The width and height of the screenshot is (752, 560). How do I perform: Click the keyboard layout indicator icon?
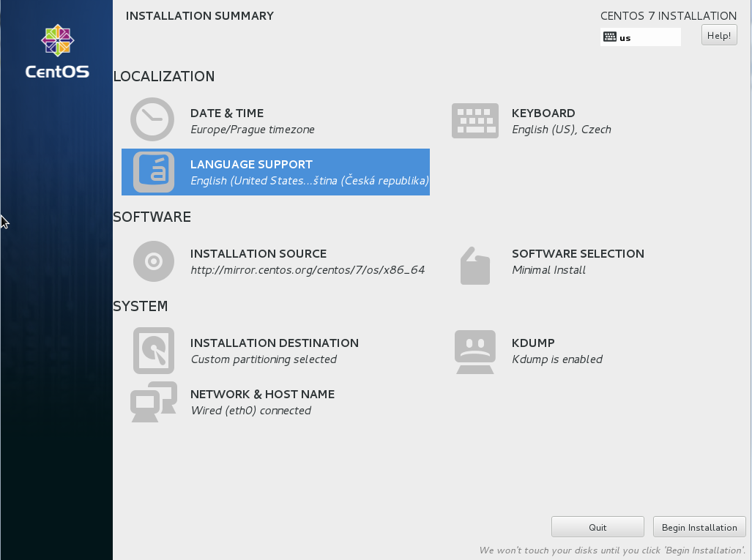(x=610, y=36)
